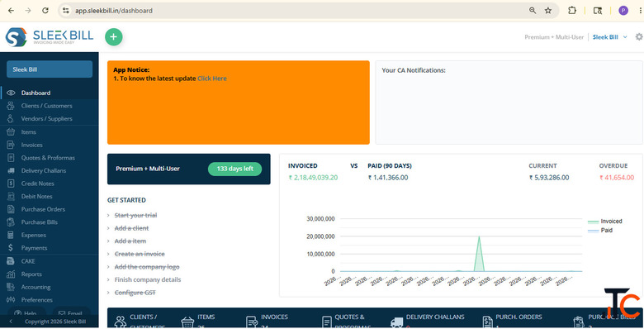Screen dimensions: 644x329
Task: Click the Accounting sidebar icon
Action: coord(11,287)
